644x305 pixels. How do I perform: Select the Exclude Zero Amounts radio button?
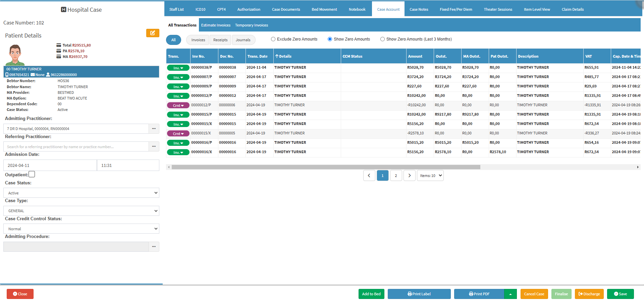pos(273,39)
